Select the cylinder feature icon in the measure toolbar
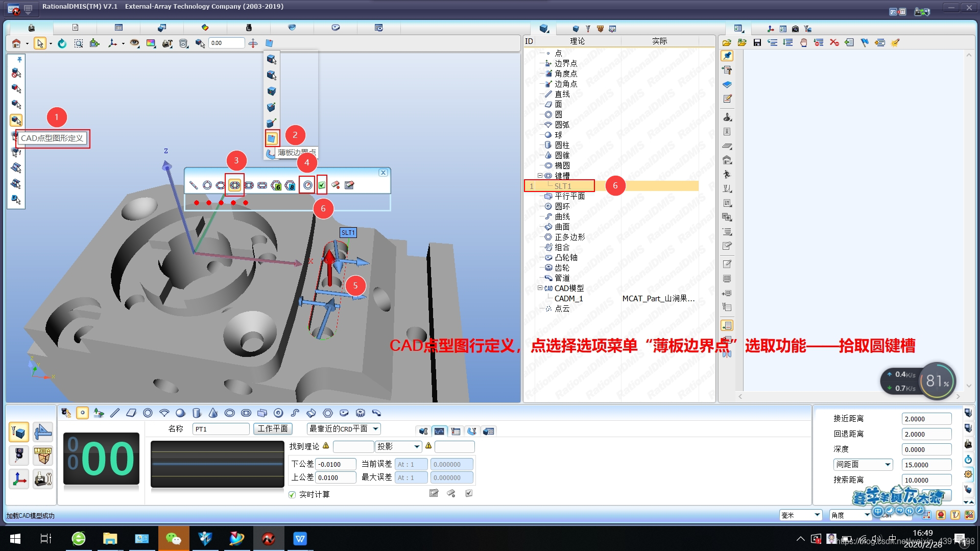The width and height of the screenshot is (980, 551). tap(197, 413)
